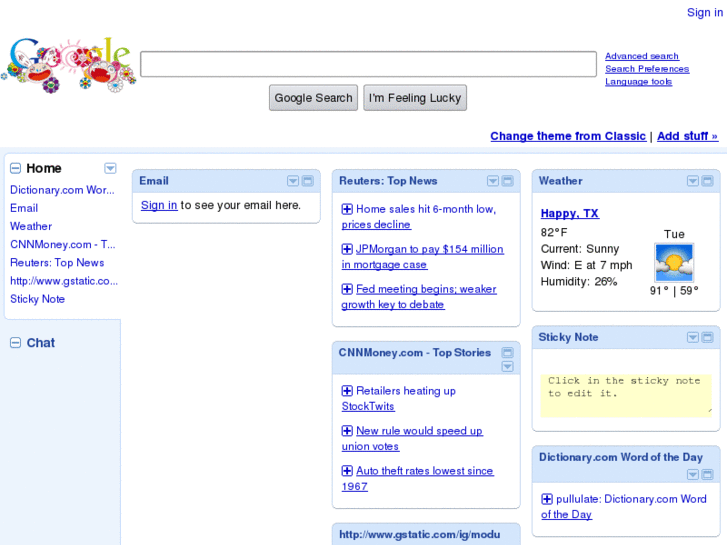Open Advanced search link
Screen dimensions: 727x545
pyautogui.click(x=642, y=56)
